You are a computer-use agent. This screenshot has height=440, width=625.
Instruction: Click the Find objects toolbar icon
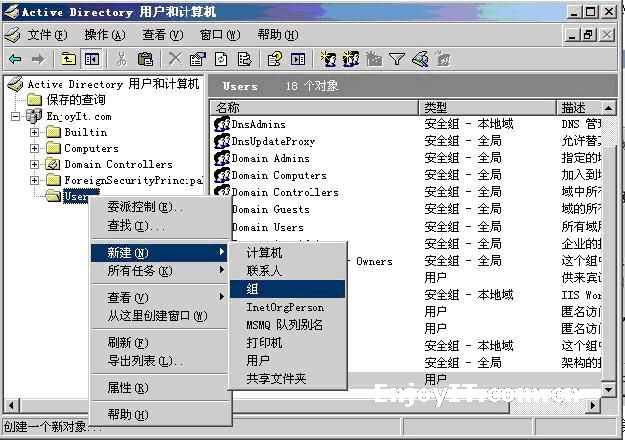[421, 59]
